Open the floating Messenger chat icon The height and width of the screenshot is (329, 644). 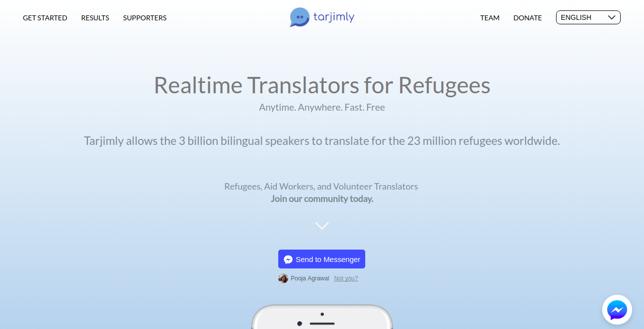[617, 310]
